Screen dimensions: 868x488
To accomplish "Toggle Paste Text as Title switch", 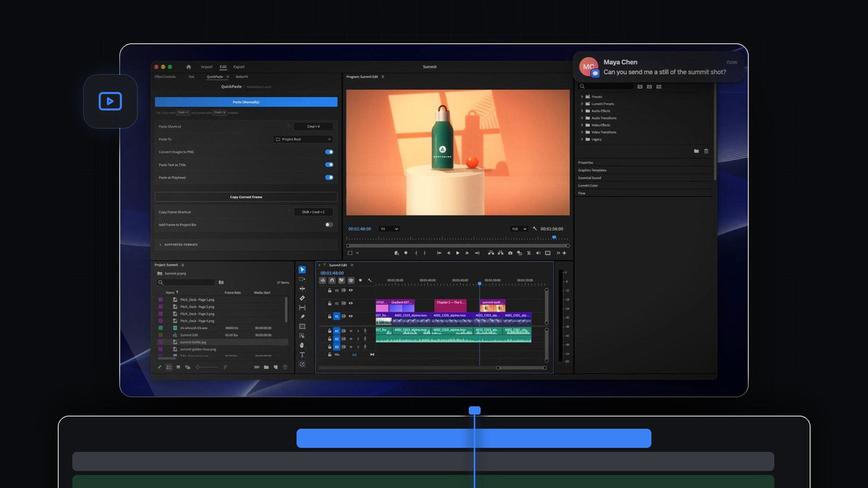I will pyautogui.click(x=329, y=165).
